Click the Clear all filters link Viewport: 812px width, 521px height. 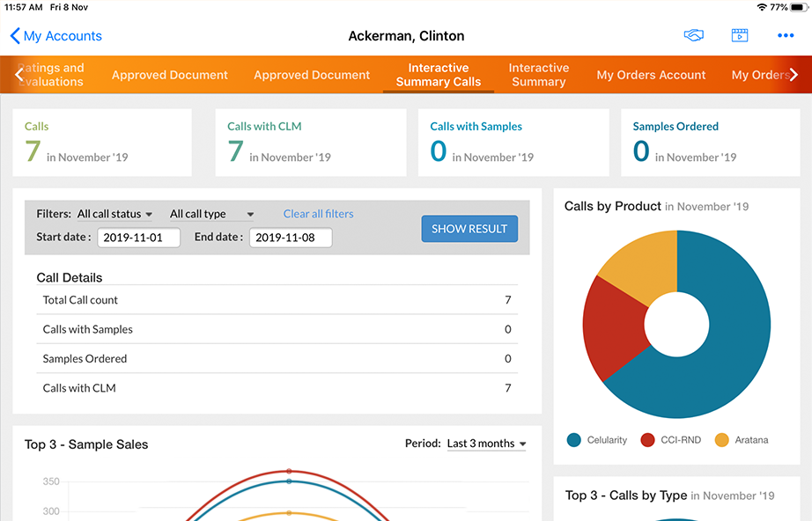pyautogui.click(x=318, y=214)
